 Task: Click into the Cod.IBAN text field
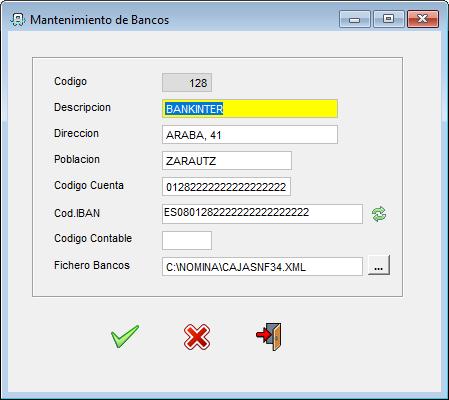point(262,214)
